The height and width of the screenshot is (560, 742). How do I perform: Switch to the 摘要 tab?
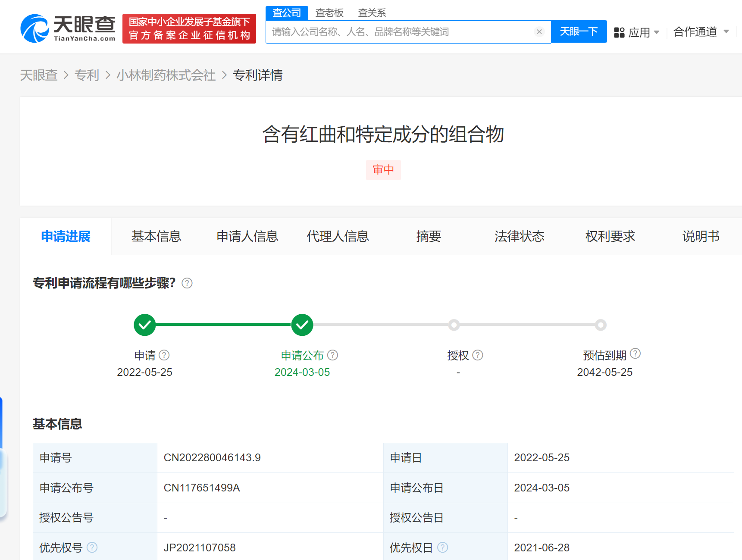(429, 237)
